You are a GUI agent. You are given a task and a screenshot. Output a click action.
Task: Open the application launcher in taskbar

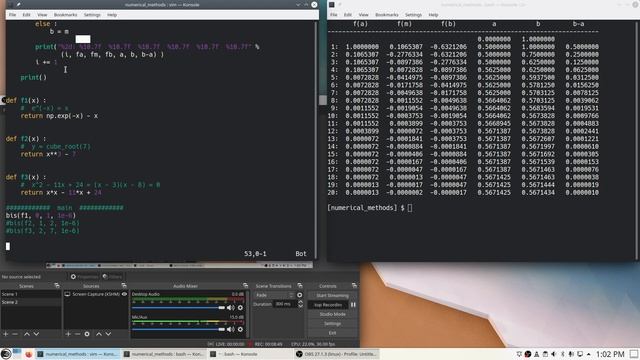(x=6, y=354)
